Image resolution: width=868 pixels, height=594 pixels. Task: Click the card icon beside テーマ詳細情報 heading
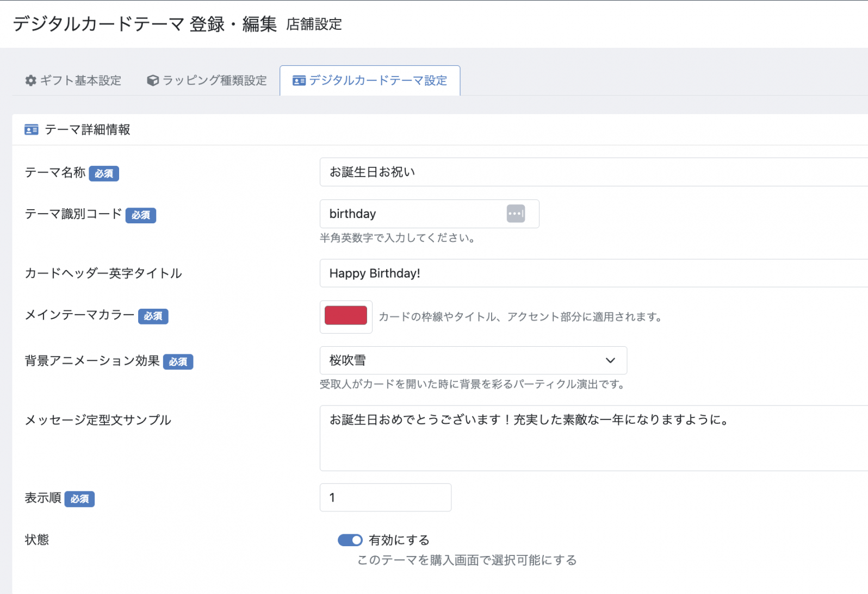point(32,129)
